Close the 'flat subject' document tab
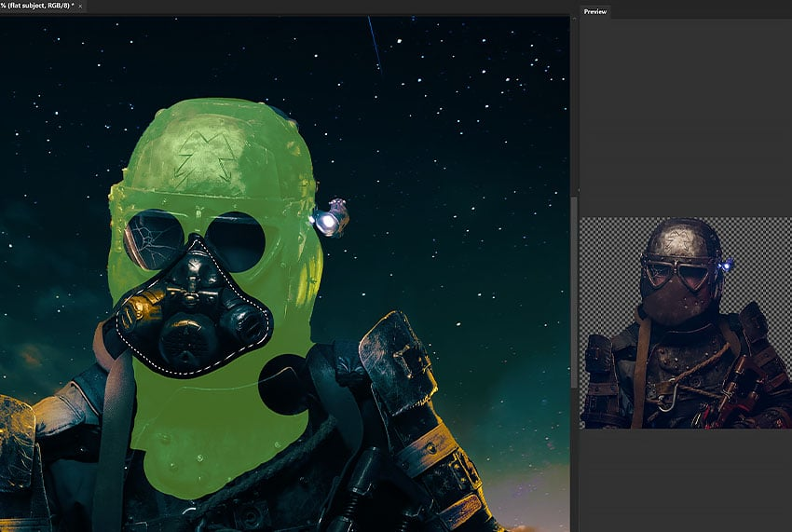The height and width of the screenshot is (532, 792). coord(80,7)
